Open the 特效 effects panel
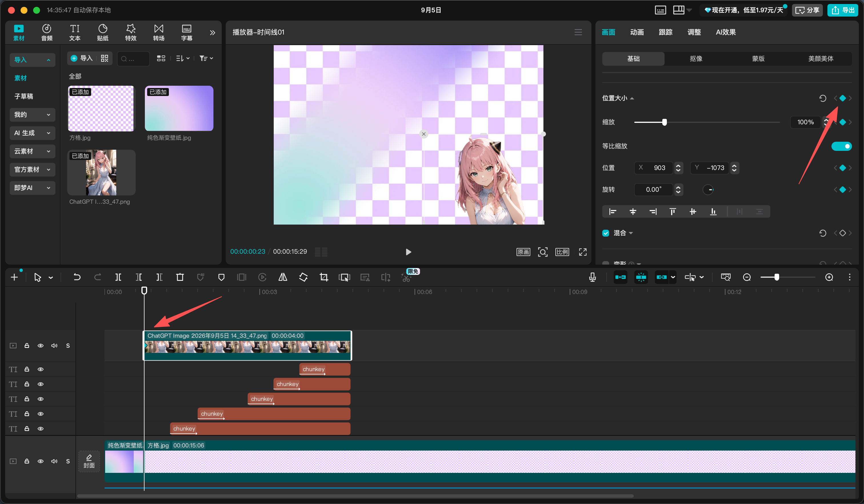Image resolution: width=864 pixels, height=504 pixels. pyautogui.click(x=131, y=33)
